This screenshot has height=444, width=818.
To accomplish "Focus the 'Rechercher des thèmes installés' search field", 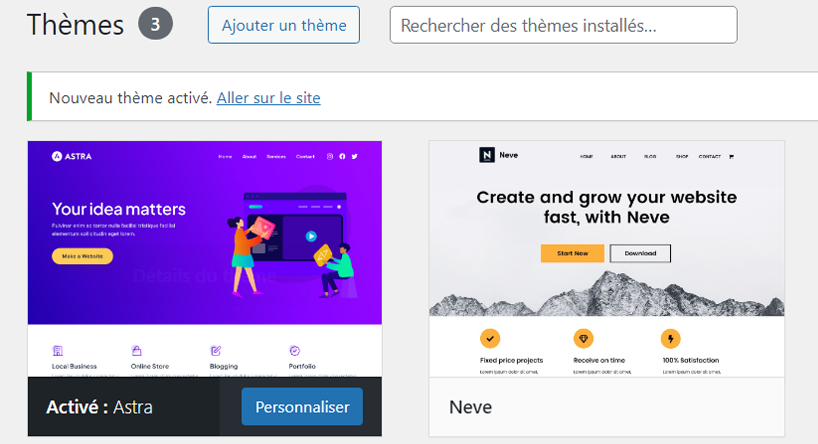I will point(563,25).
